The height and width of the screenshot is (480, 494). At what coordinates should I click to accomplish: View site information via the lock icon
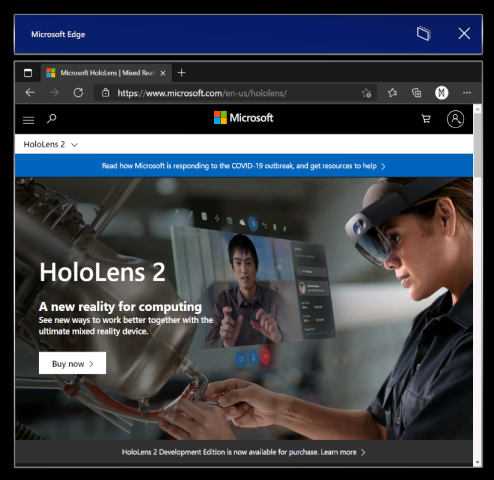(105, 93)
